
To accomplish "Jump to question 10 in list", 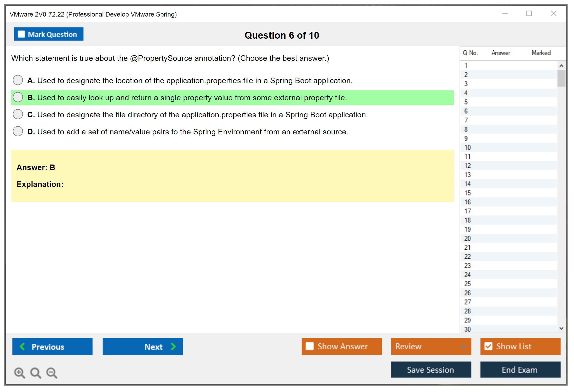I will 467,147.
